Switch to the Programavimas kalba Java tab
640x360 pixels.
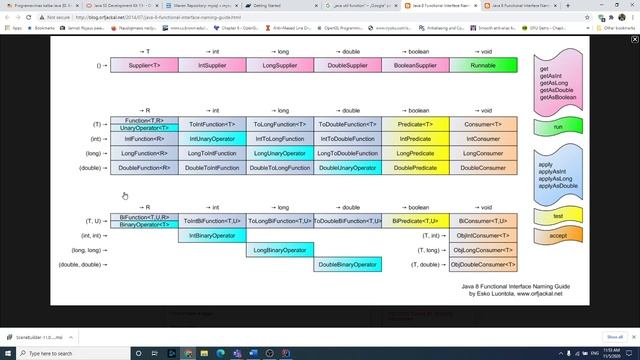click(x=42, y=6)
